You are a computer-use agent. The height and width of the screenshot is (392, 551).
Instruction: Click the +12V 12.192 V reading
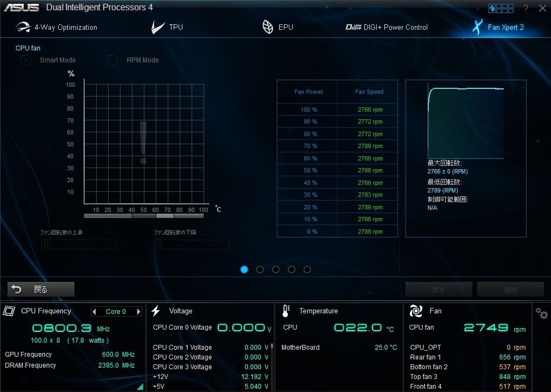(255, 377)
